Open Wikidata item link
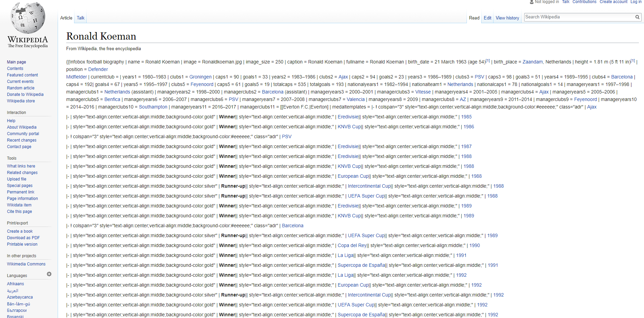644x318 pixels. point(19,205)
